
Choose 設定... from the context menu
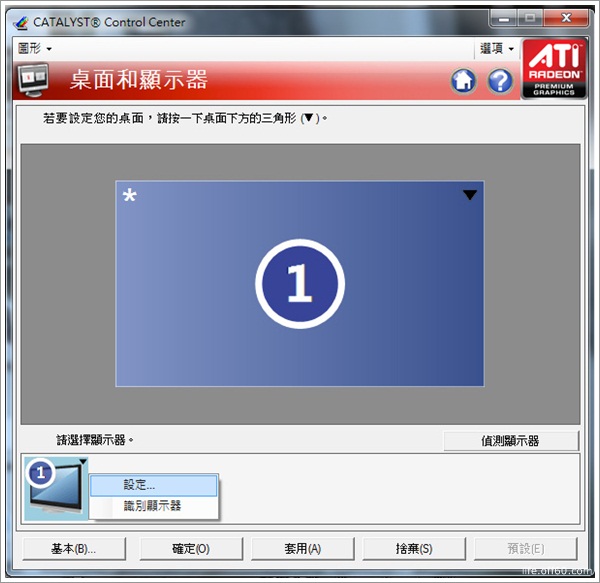pos(154,485)
